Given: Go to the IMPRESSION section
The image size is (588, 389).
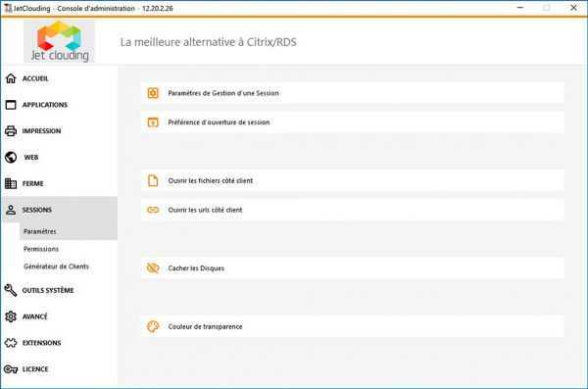Looking at the screenshot, I should (x=41, y=131).
